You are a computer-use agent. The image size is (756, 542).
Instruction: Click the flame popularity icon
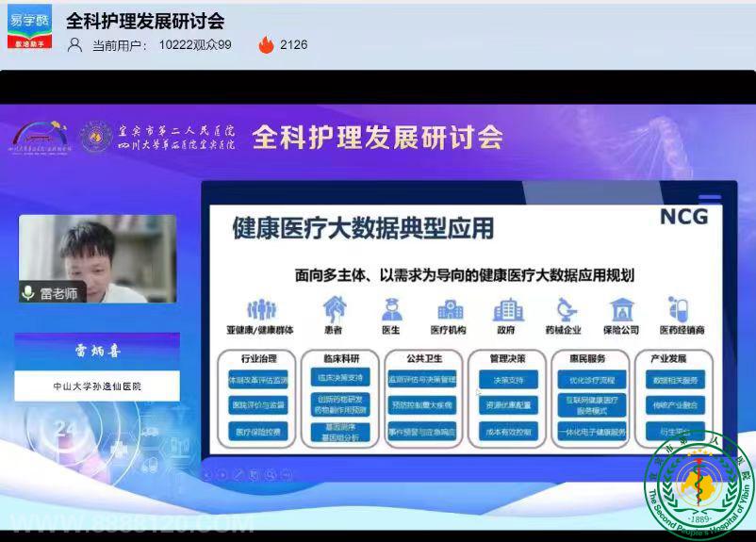click(266, 44)
